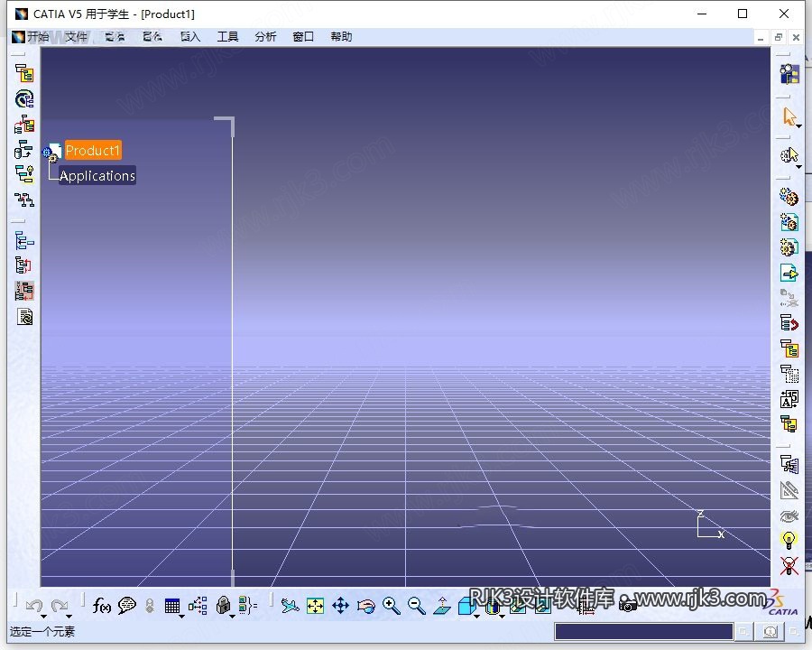
Task: Click the blue tree with left arrow icon
Action: point(24,241)
